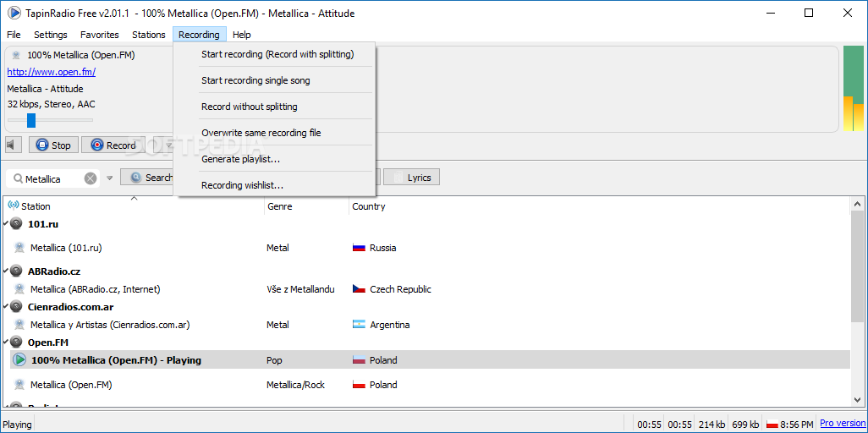This screenshot has width=868, height=433.
Task: Click the Metallica/Rock genre cell
Action: click(x=295, y=384)
